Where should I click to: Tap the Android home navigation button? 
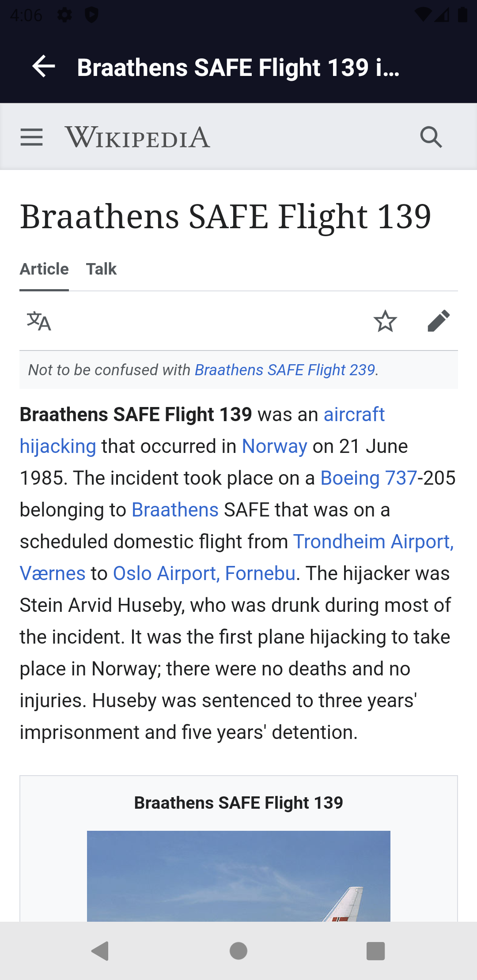click(x=238, y=951)
